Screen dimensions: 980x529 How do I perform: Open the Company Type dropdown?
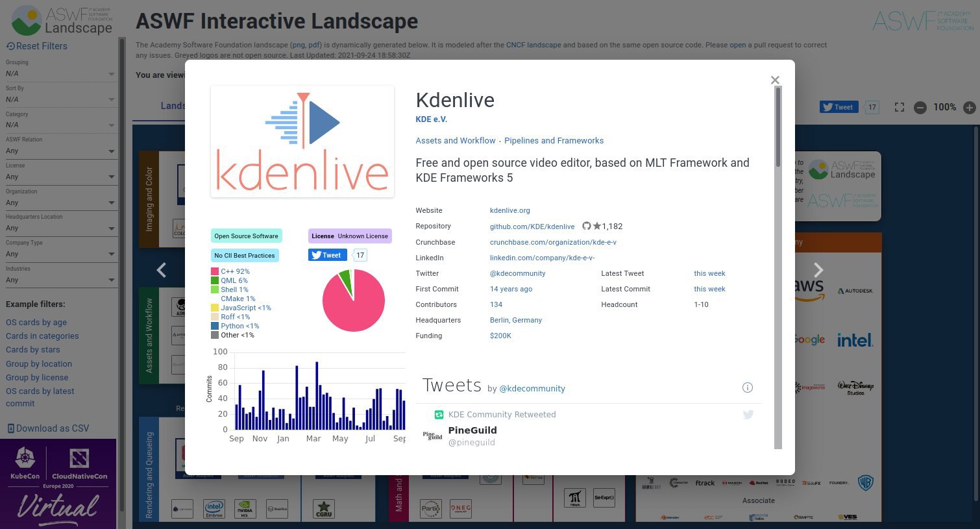[60, 254]
